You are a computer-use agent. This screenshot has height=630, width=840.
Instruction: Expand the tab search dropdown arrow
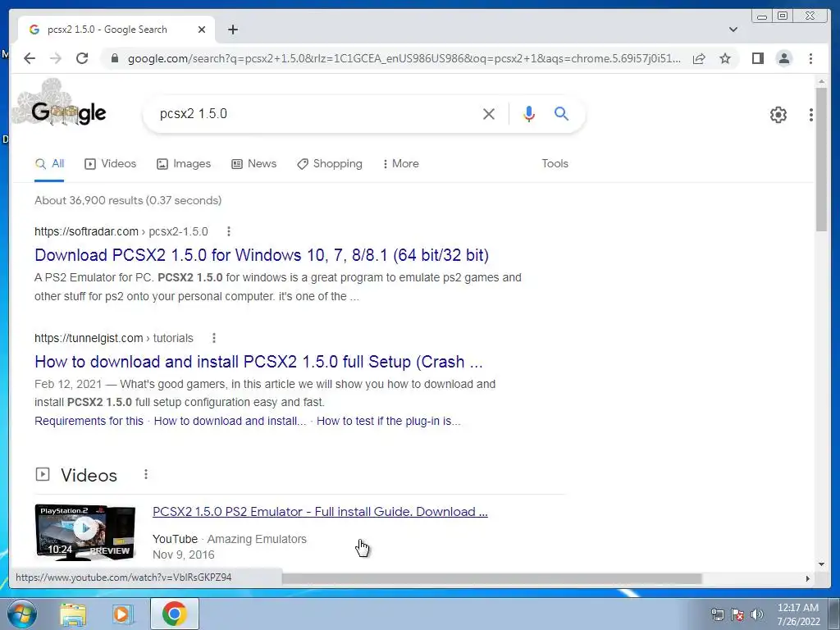pos(733,30)
